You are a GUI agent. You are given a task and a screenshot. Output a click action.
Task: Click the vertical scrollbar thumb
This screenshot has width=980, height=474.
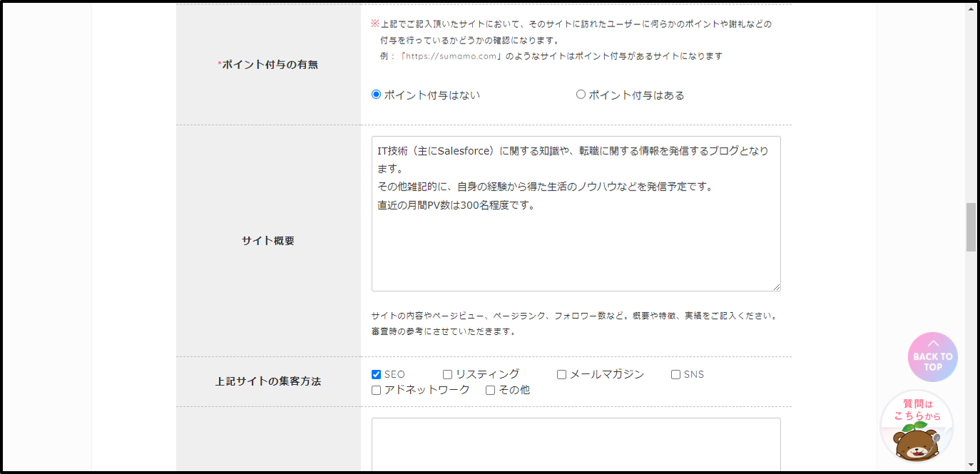tap(971, 227)
